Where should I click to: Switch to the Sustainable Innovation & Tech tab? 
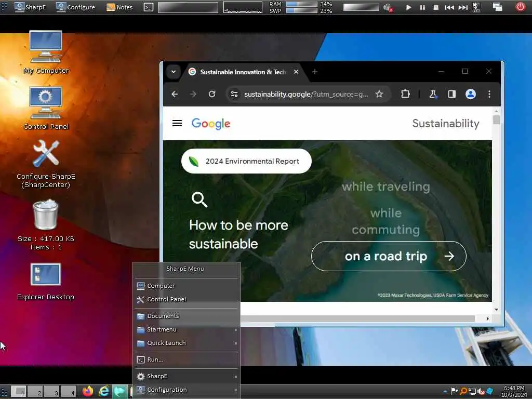click(x=243, y=72)
